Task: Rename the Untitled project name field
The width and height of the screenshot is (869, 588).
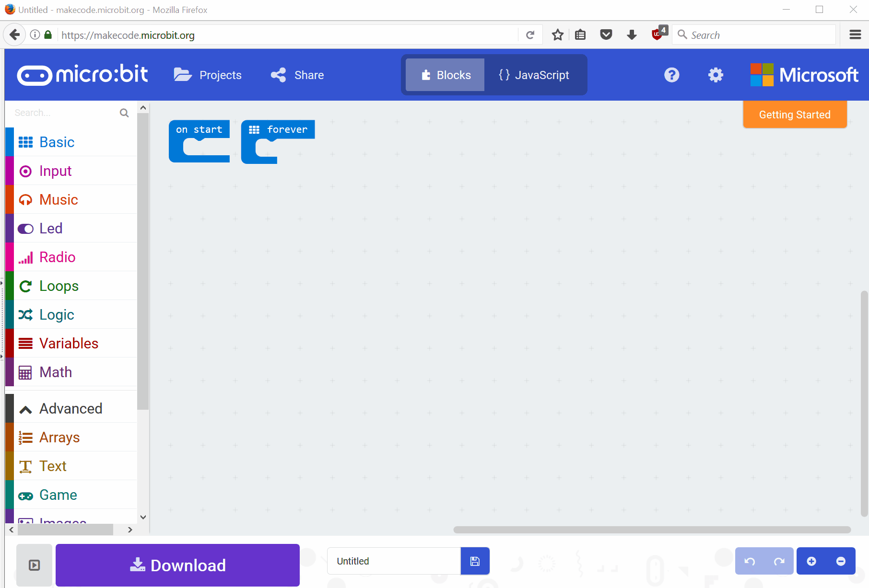Action: tap(393, 561)
